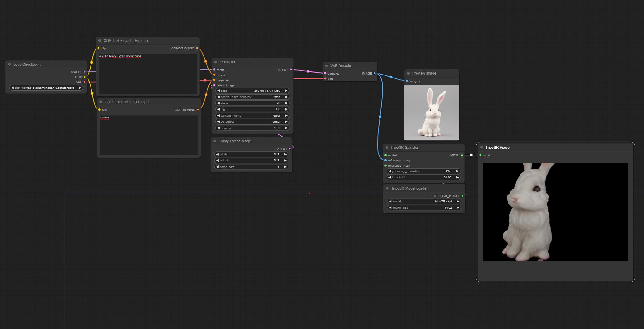Click the Empty Latent Image LATENT output socket
This screenshot has height=329, width=644.
pyautogui.click(x=290, y=149)
